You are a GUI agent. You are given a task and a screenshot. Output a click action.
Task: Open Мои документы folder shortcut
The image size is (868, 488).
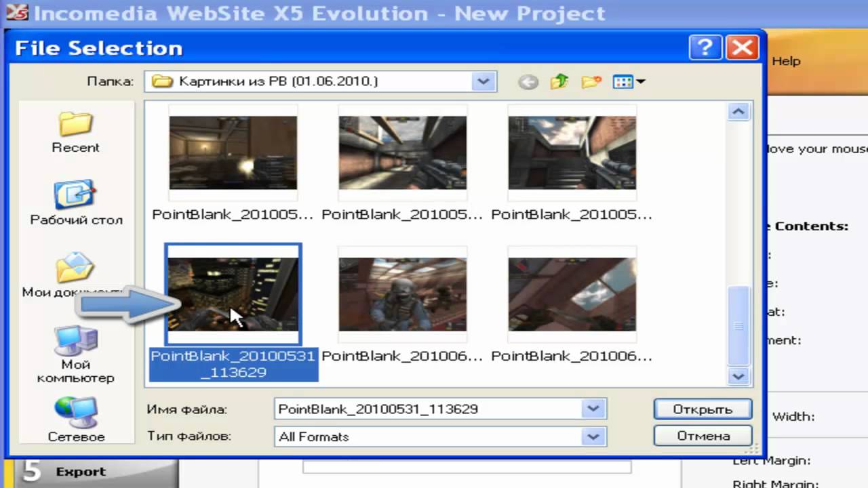[x=75, y=275]
